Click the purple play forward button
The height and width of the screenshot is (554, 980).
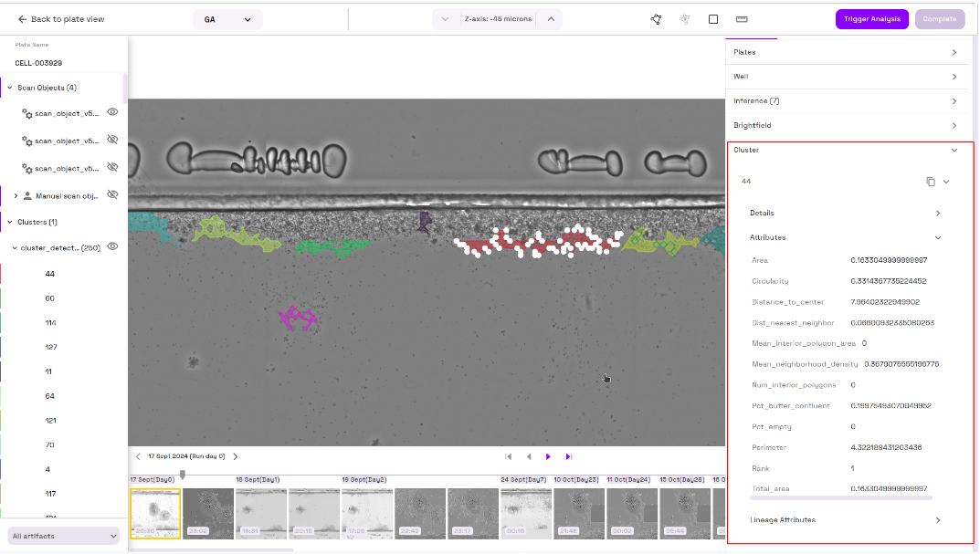coord(548,456)
